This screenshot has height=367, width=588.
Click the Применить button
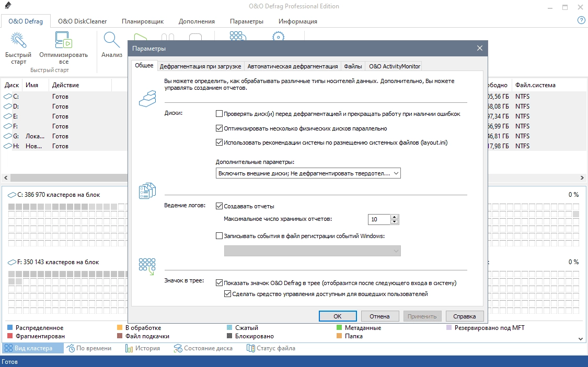[x=422, y=316]
